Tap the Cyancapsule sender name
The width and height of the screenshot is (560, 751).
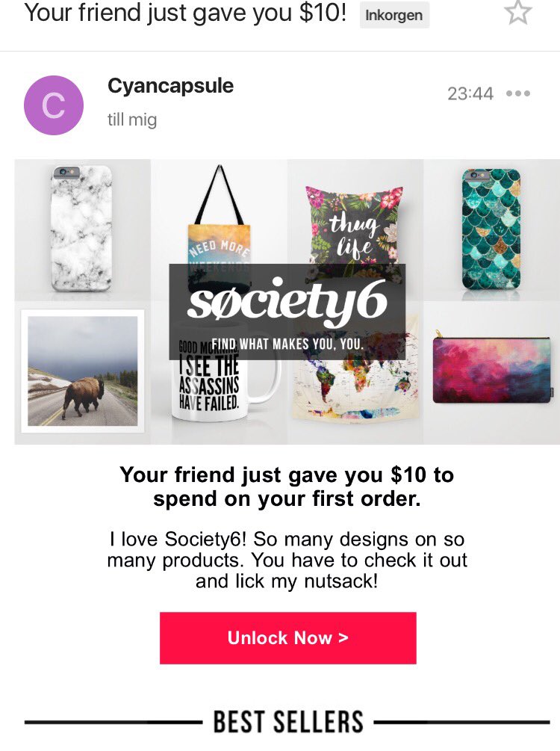[170, 86]
